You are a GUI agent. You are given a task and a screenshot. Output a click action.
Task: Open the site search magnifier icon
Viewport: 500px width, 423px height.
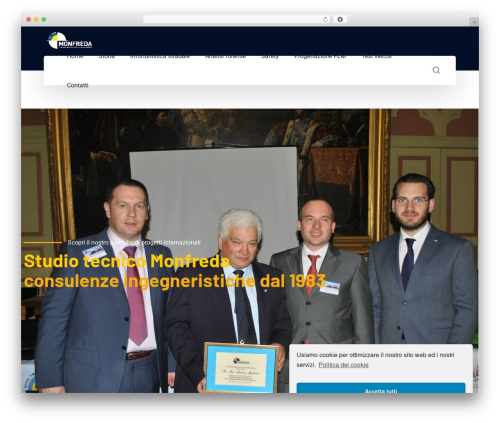click(x=436, y=70)
